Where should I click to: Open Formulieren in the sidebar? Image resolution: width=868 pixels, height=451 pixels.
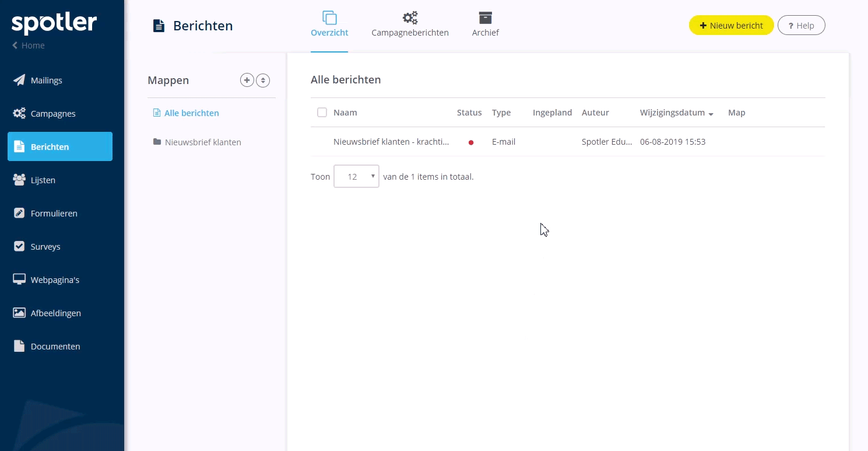[x=60, y=213]
